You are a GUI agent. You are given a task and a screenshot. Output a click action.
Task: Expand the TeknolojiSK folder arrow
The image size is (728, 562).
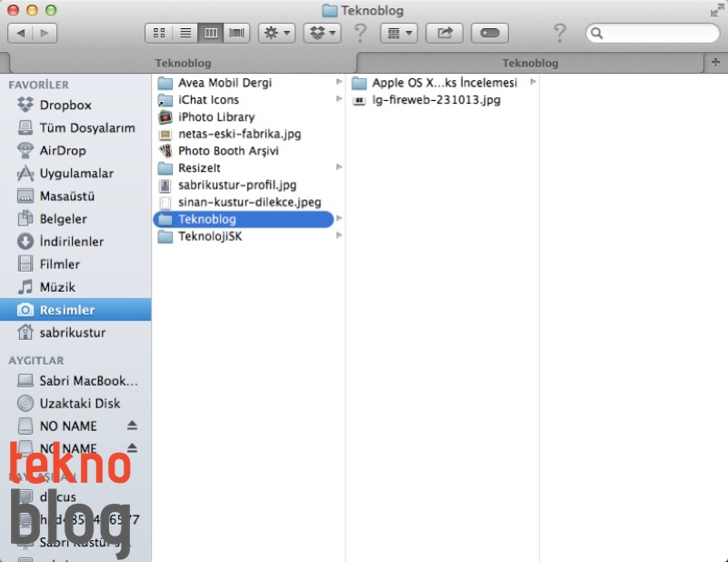tap(339, 236)
